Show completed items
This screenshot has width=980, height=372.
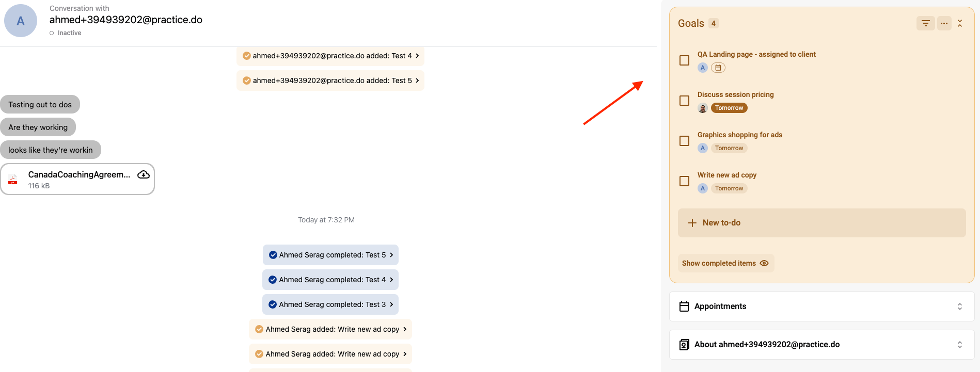click(726, 263)
